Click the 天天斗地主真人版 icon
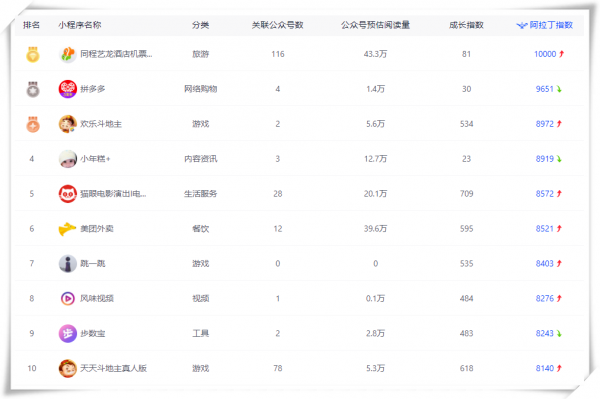The width and height of the screenshot is (600, 399). tap(68, 368)
